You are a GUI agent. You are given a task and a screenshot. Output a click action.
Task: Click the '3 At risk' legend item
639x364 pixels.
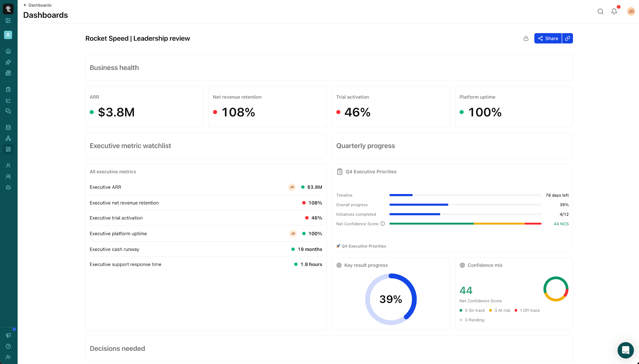(500, 310)
